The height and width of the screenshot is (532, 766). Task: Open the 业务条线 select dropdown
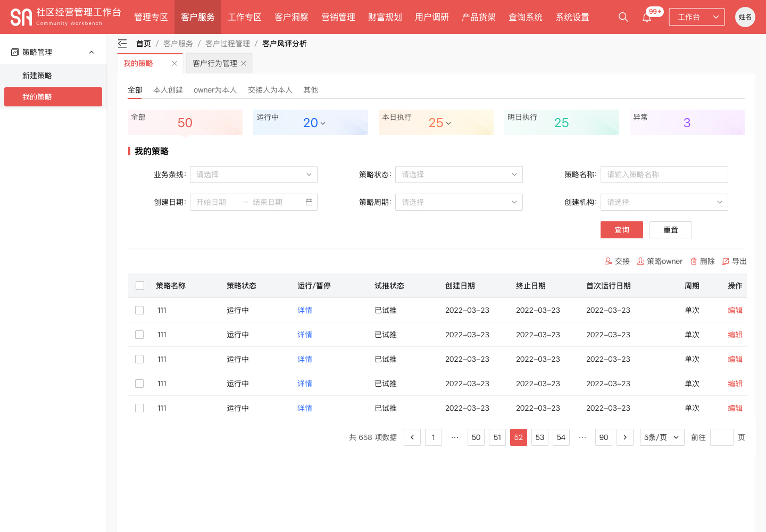(x=254, y=174)
